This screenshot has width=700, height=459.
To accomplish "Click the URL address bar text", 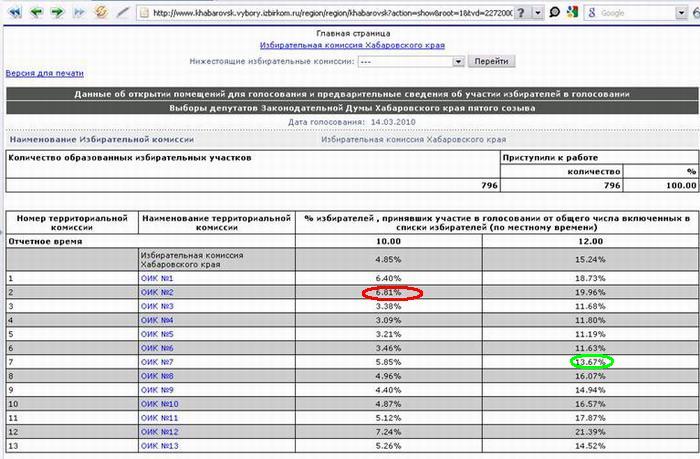I will (330, 13).
